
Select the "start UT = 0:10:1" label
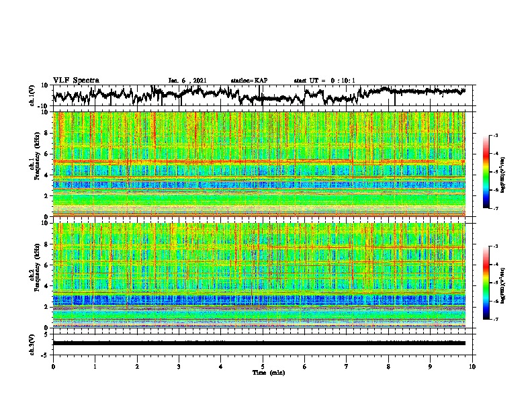324,81
